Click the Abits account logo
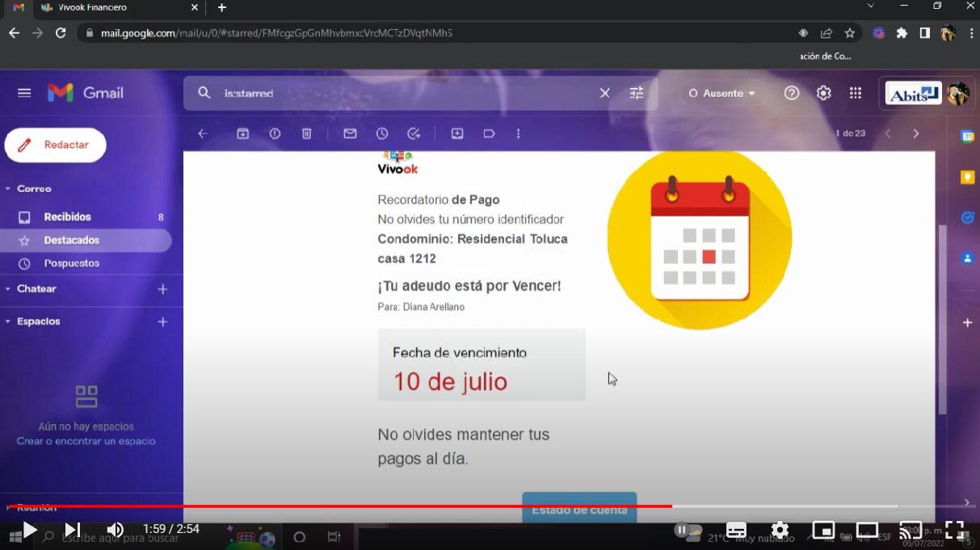980x550 pixels. coord(914,94)
